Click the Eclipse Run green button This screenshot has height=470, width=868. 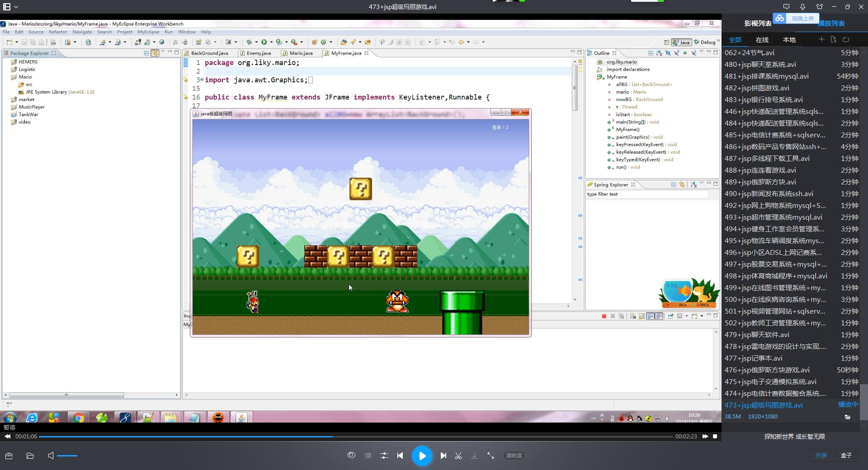pos(264,42)
